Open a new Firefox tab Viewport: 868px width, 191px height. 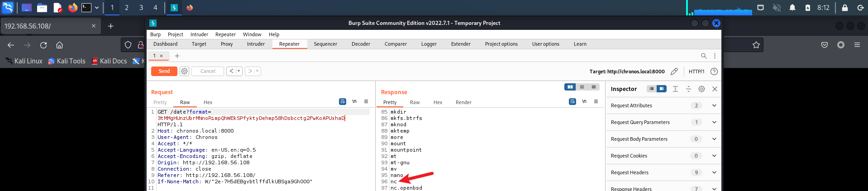tap(110, 26)
